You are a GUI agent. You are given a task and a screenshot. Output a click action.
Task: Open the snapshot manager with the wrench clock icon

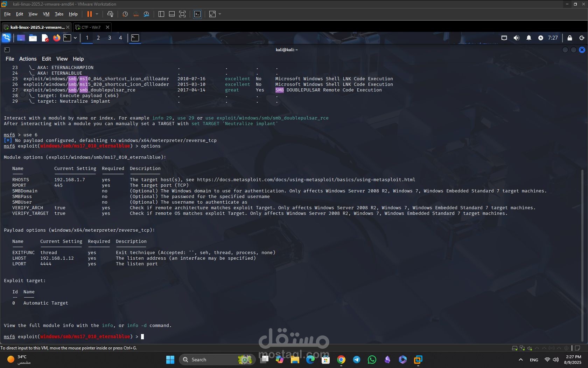[146, 14]
